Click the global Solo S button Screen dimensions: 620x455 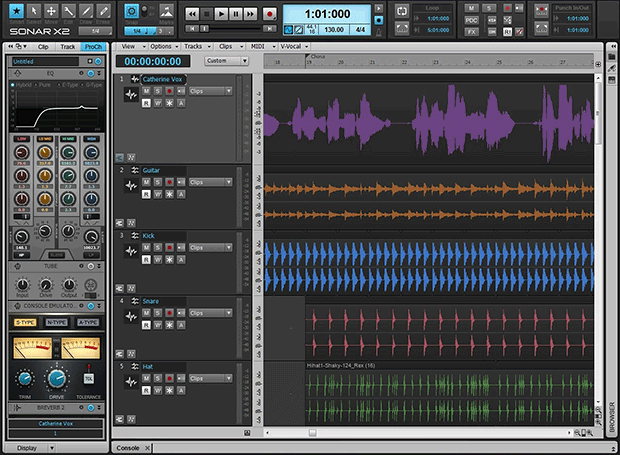coord(489,8)
